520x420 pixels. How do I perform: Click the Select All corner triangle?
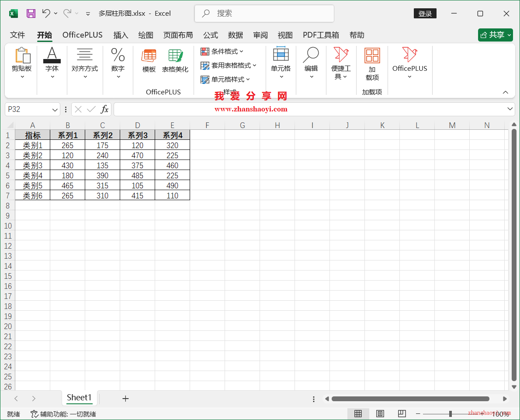coord(10,125)
